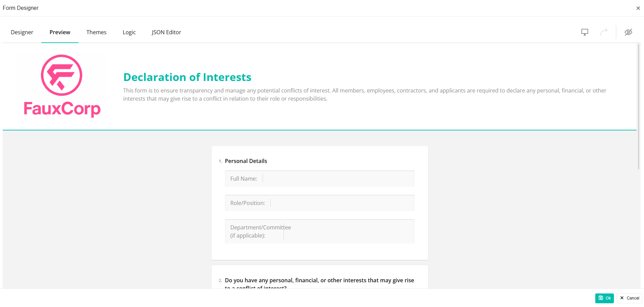This screenshot has width=644, height=307.
Task: Click the curved arrow orientation icon
Action: [604, 32]
